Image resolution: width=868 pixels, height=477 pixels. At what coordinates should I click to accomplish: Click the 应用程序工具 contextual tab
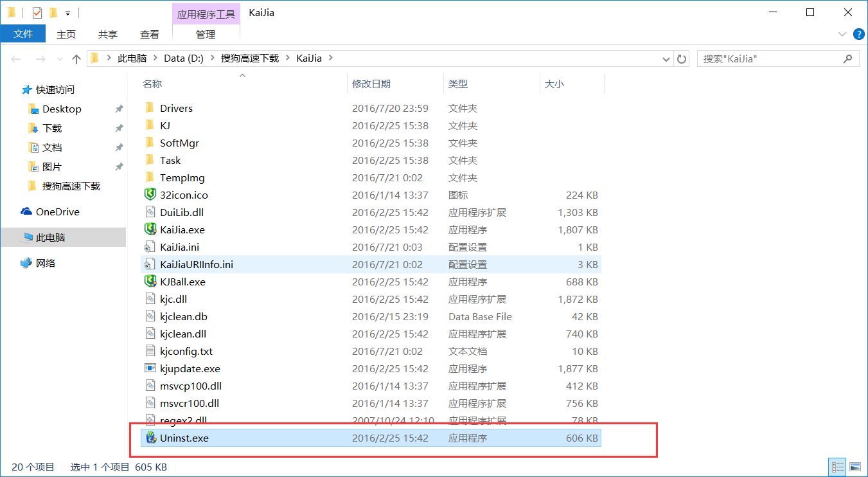click(206, 14)
